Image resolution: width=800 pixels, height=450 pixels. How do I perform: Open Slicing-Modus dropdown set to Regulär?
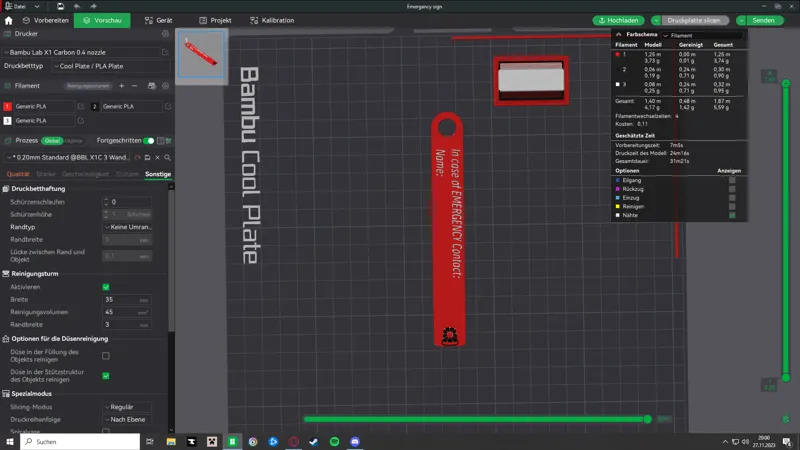tap(128, 407)
